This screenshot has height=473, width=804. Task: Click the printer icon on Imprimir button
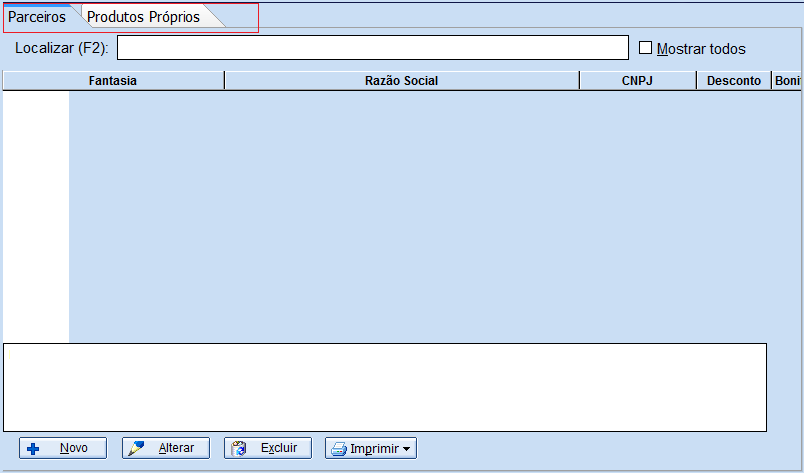pyautogui.click(x=339, y=449)
